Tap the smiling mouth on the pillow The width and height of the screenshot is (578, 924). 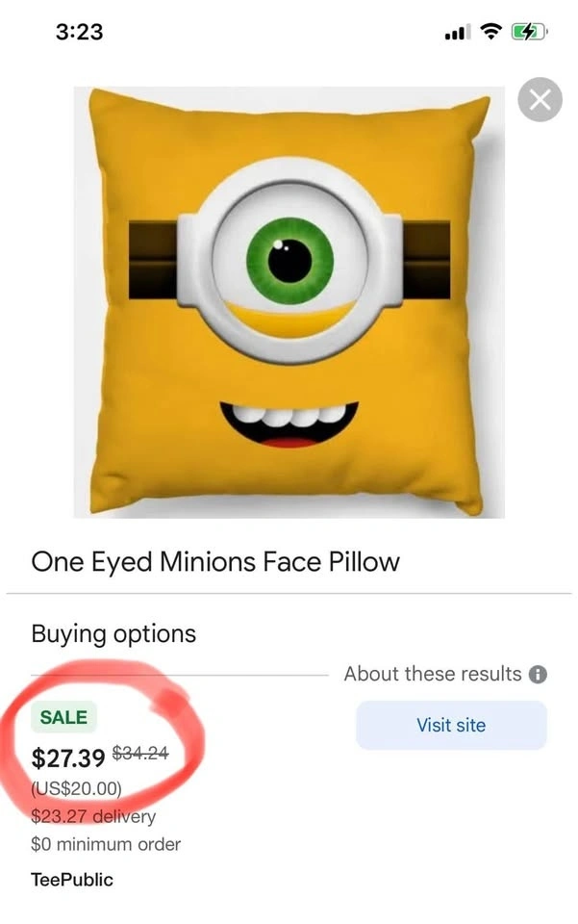click(289, 423)
